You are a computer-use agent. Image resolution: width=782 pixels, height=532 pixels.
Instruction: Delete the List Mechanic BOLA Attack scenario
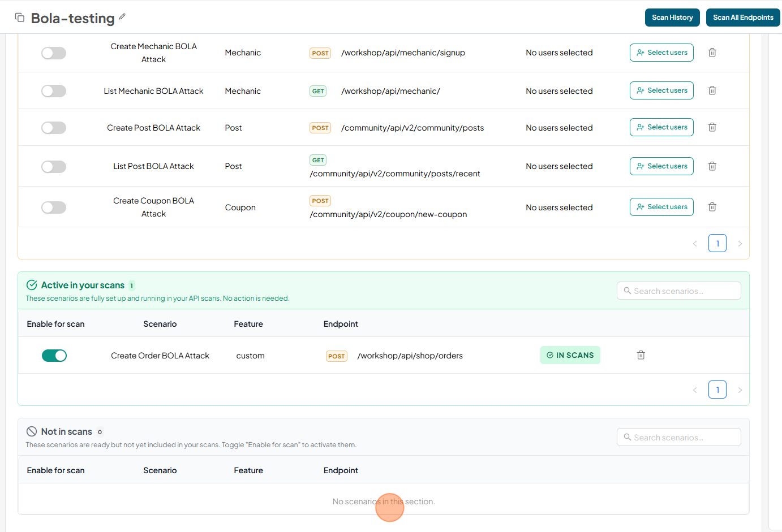[x=712, y=90]
